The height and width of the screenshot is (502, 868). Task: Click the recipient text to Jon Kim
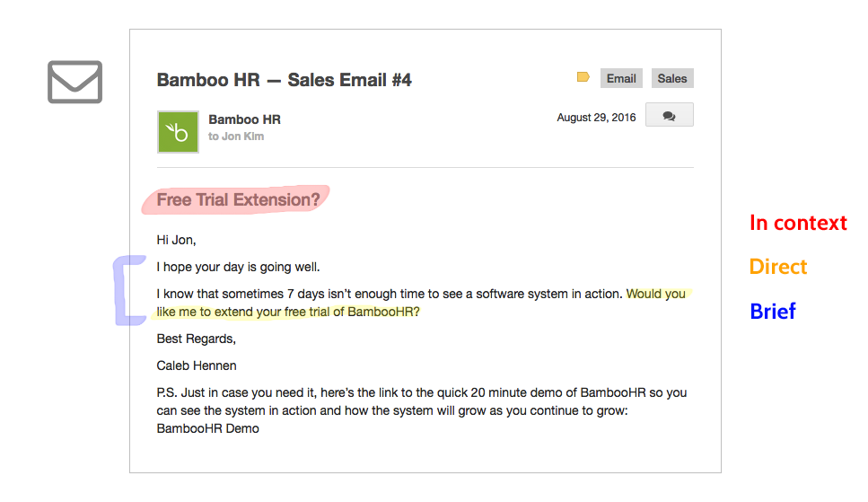[x=236, y=137]
